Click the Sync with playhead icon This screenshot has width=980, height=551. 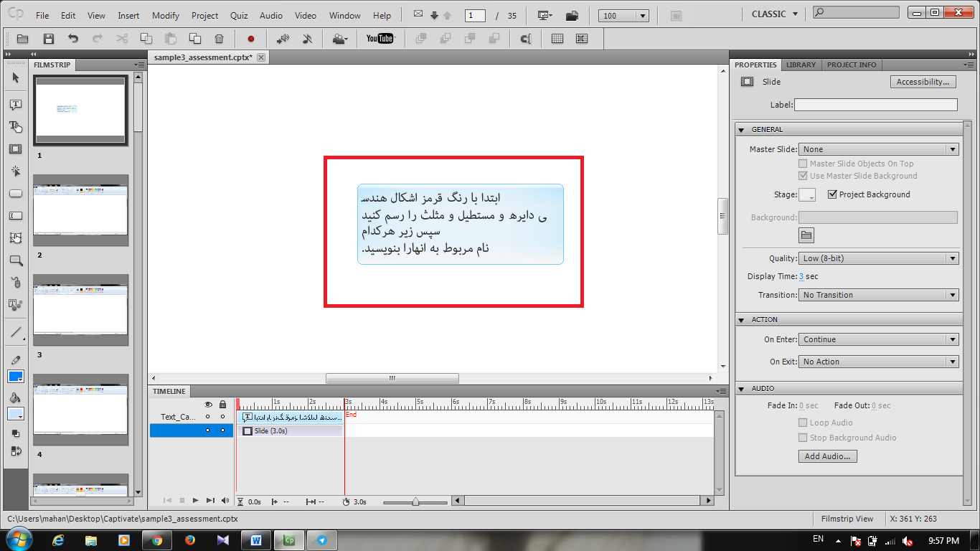(526, 39)
